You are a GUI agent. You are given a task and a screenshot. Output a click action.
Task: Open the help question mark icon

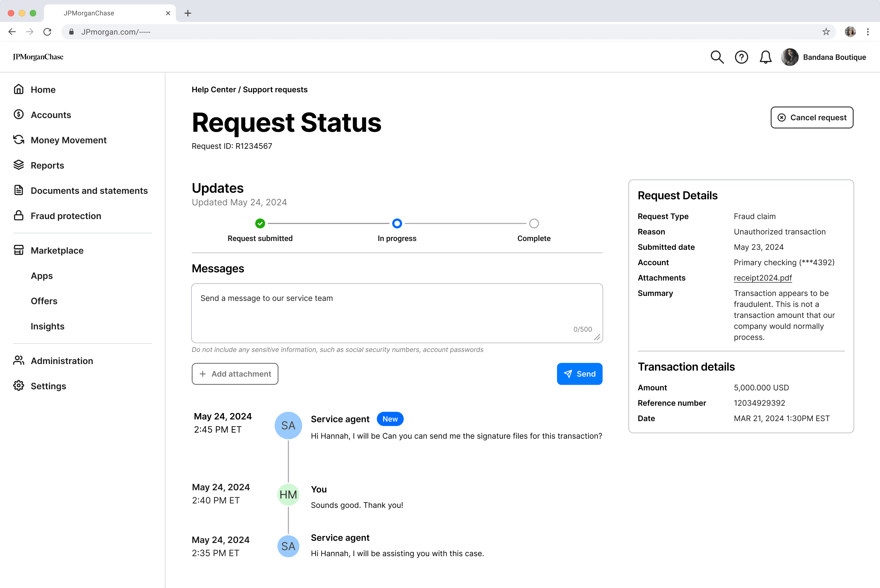point(741,57)
